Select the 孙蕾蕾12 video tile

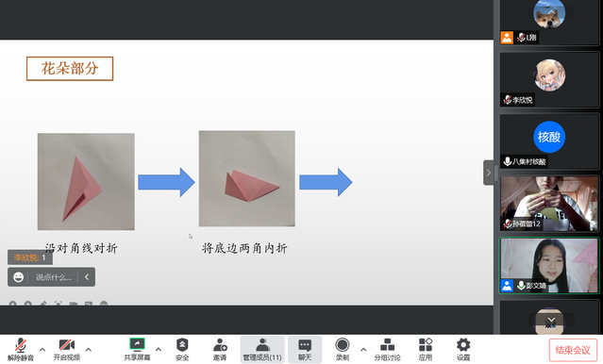549,204
